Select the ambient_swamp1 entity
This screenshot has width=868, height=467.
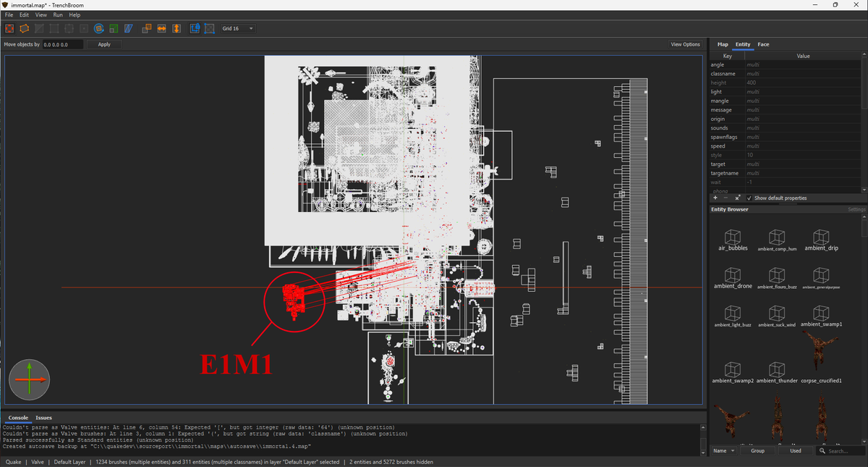[x=821, y=317]
